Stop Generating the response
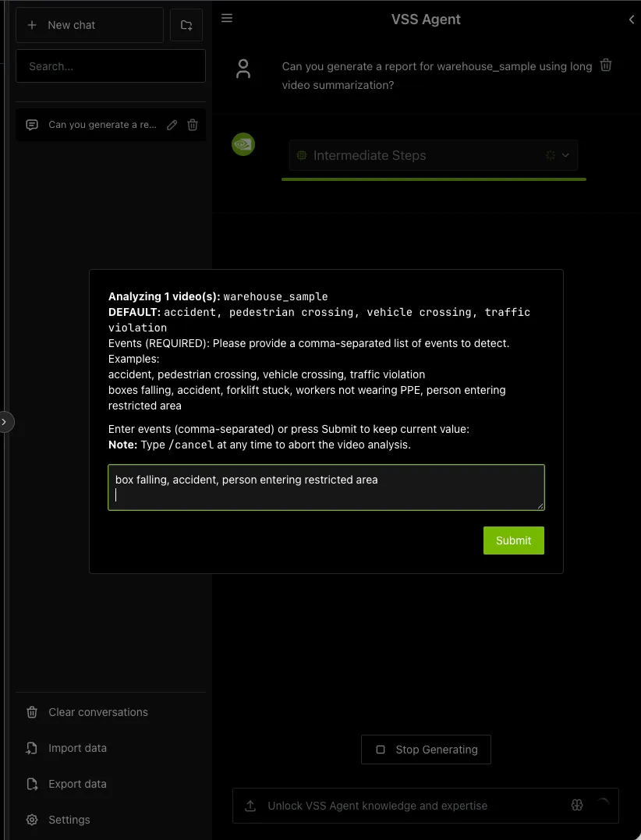Screen dimensions: 641x840 pos(427,750)
